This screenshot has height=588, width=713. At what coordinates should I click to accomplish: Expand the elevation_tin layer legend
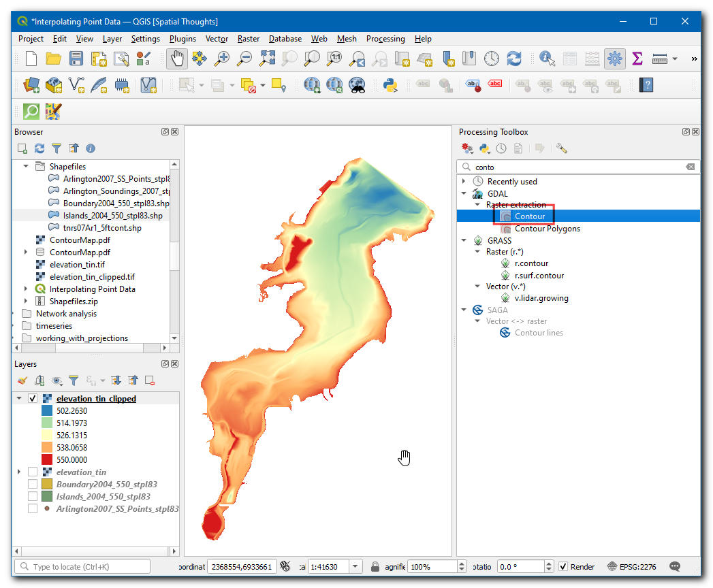[x=19, y=472]
